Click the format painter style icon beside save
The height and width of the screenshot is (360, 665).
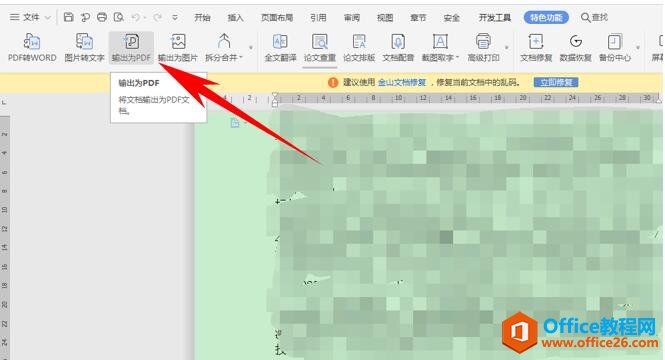pyautogui.click(x=85, y=17)
